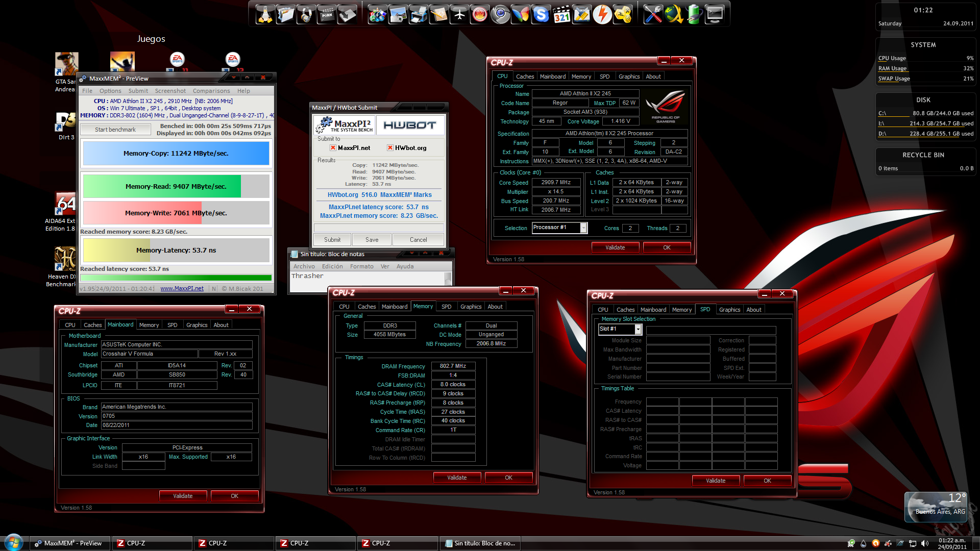980x551 pixels.
Task: Toggle the HWbot.org submit checkbox
Action: [390, 148]
